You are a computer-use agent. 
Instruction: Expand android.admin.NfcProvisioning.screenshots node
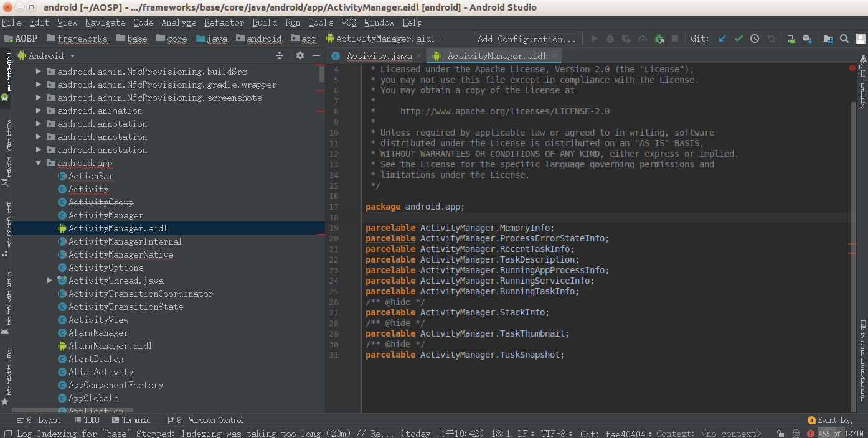[39, 98]
